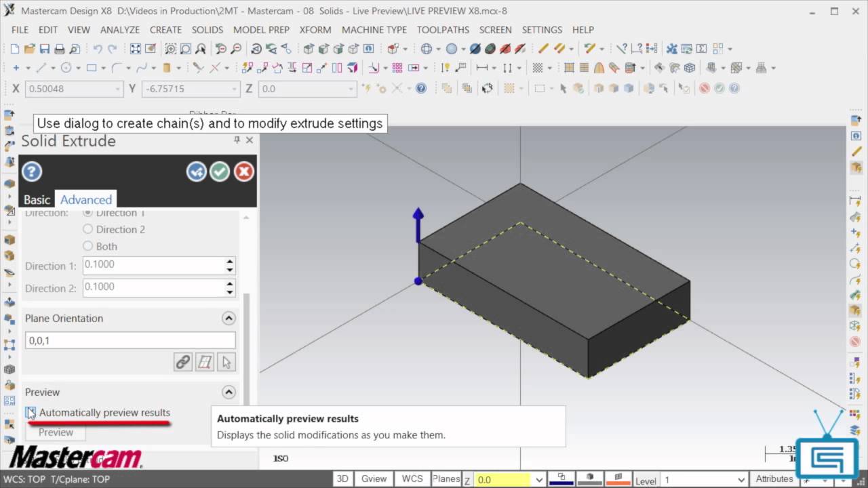Click the Preview button
The height and width of the screenshot is (488, 868).
(56, 432)
